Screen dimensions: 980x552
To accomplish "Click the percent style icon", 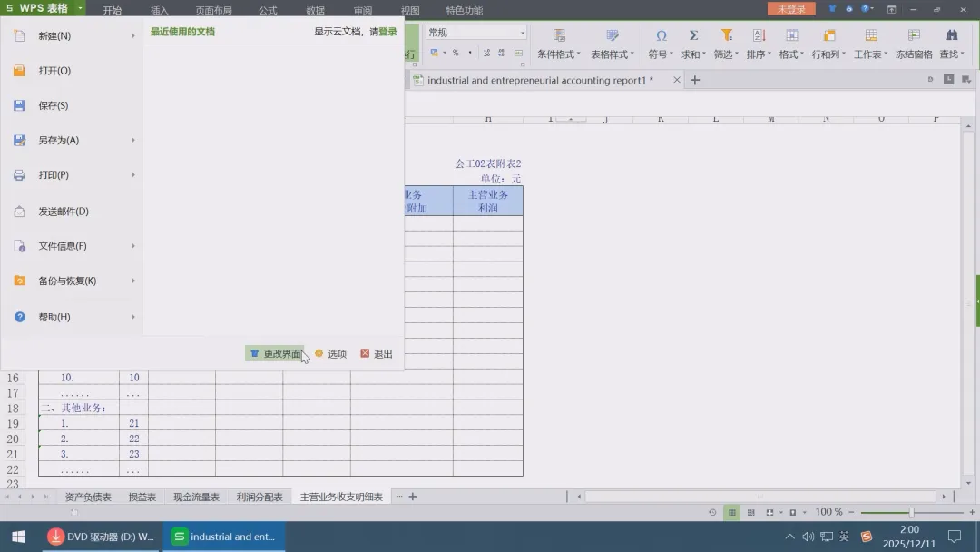I will (456, 54).
